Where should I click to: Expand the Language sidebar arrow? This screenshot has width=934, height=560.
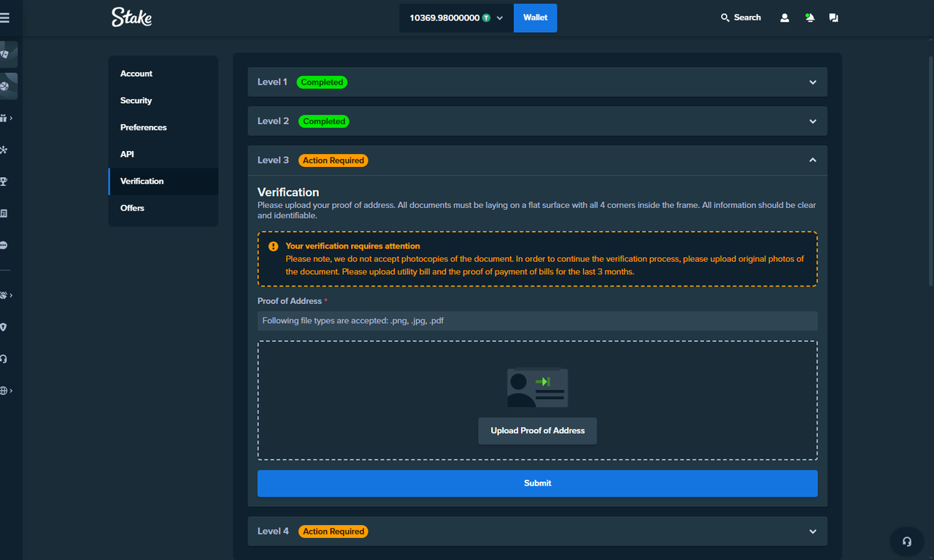coord(11,391)
